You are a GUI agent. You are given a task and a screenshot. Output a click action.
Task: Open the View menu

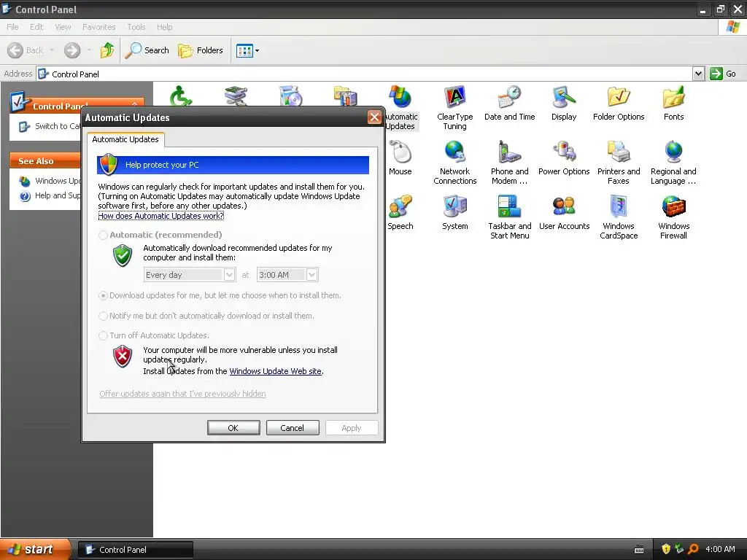[63, 27]
